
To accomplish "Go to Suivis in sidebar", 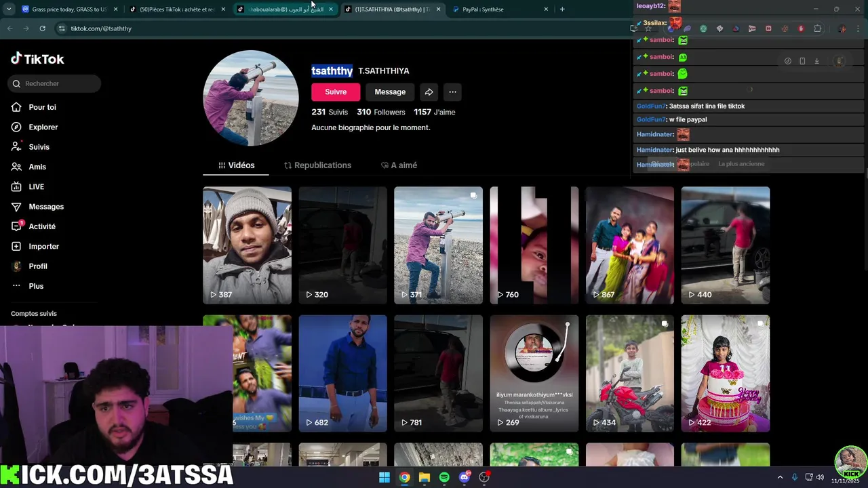I will pyautogui.click(x=39, y=146).
